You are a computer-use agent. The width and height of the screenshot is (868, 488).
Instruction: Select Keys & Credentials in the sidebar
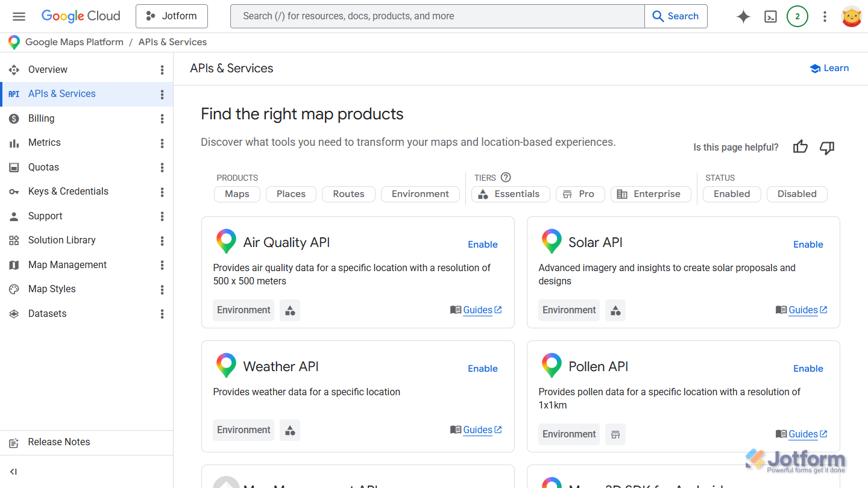[68, 191]
